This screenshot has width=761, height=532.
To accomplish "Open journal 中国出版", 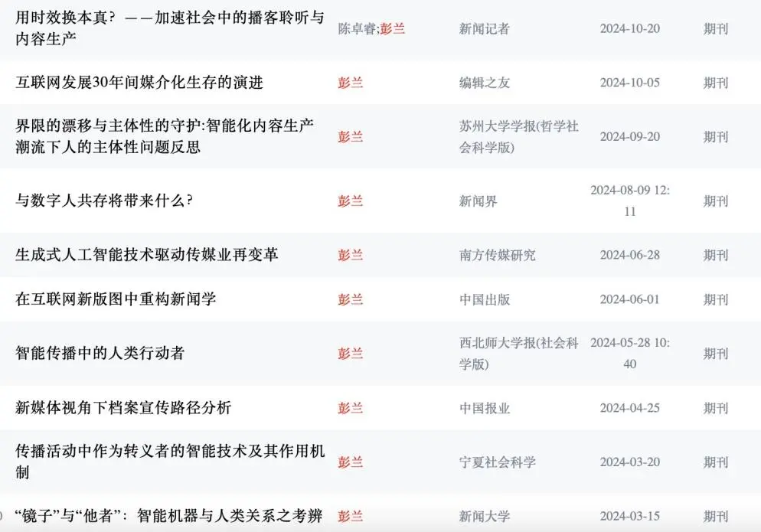I will (x=485, y=299).
